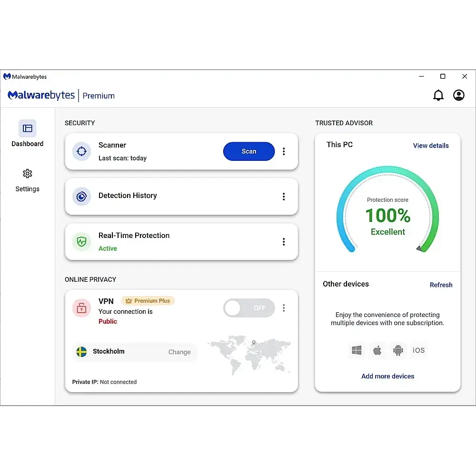This screenshot has height=476, width=476.
Task: Open the user account profile icon
Action: pos(458,95)
